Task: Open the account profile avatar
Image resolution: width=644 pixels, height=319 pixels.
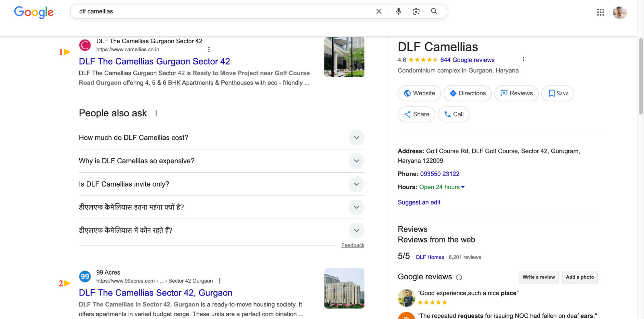Action: 620,12
